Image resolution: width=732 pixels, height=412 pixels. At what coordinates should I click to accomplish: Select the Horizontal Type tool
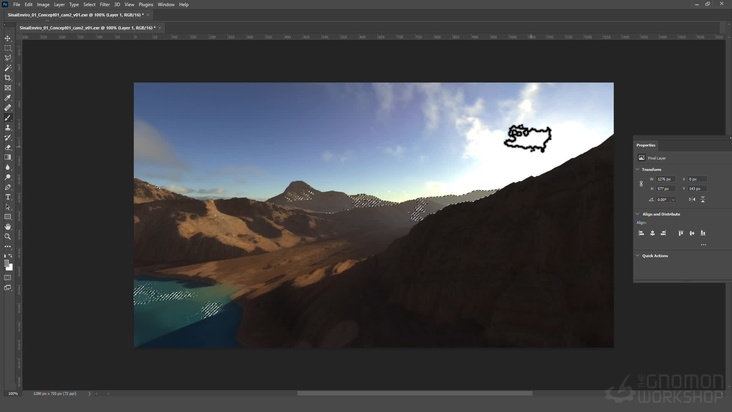(8, 197)
